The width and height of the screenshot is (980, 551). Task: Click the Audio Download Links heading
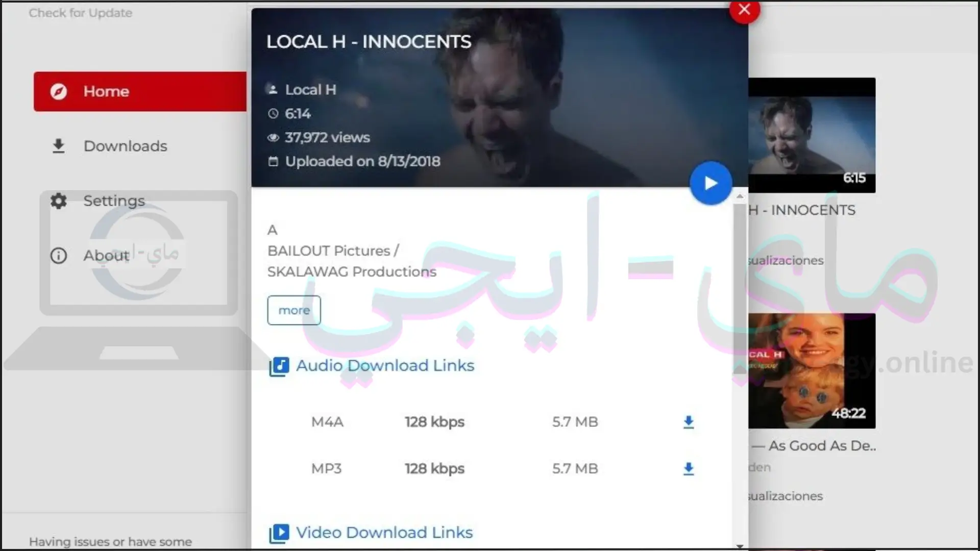[x=385, y=365]
